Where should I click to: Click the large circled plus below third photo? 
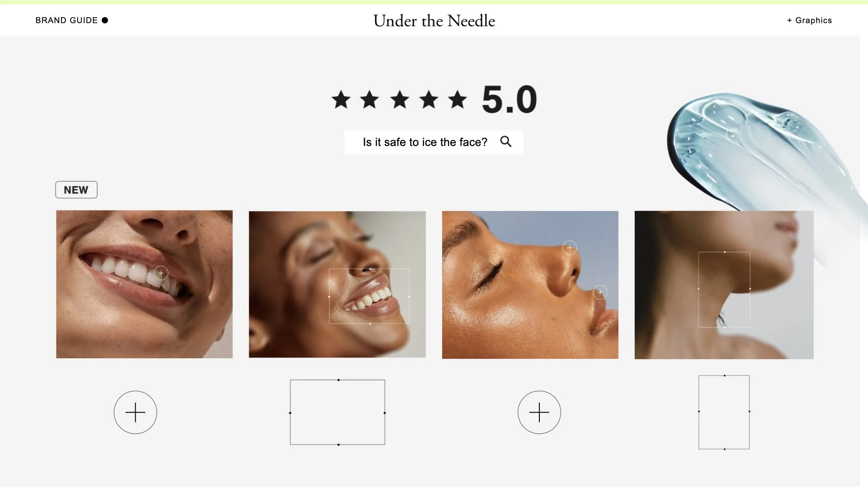539,413
